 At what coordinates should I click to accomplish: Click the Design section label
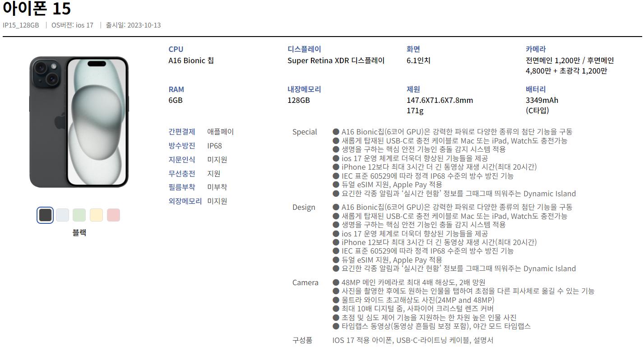click(x=304, y=208)
